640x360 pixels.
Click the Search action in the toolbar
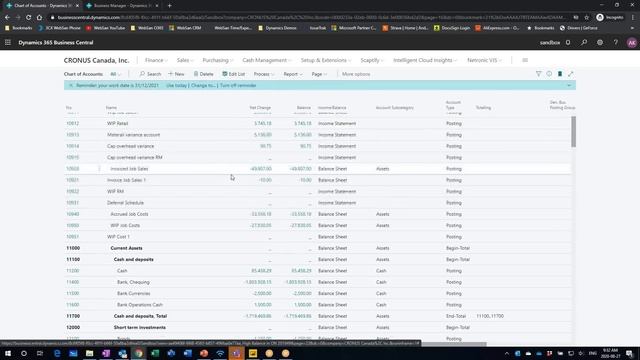coord(150,74)
